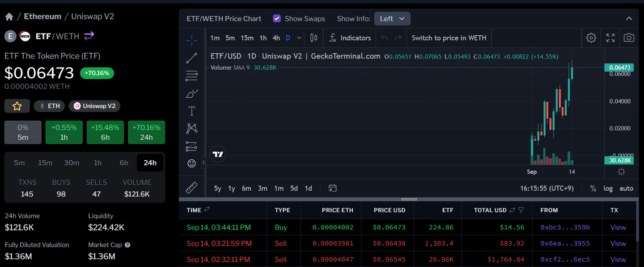644x267 pixels.
Task: Toggle the percent scale option
Action: coord(593,188)
